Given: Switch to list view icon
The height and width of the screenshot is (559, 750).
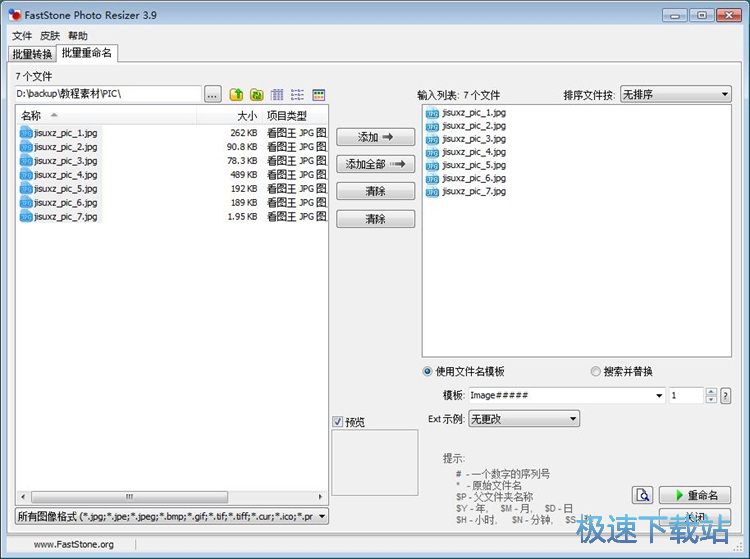Looking at the screenshot, I should pyautogui.click(x=298, y=95).
